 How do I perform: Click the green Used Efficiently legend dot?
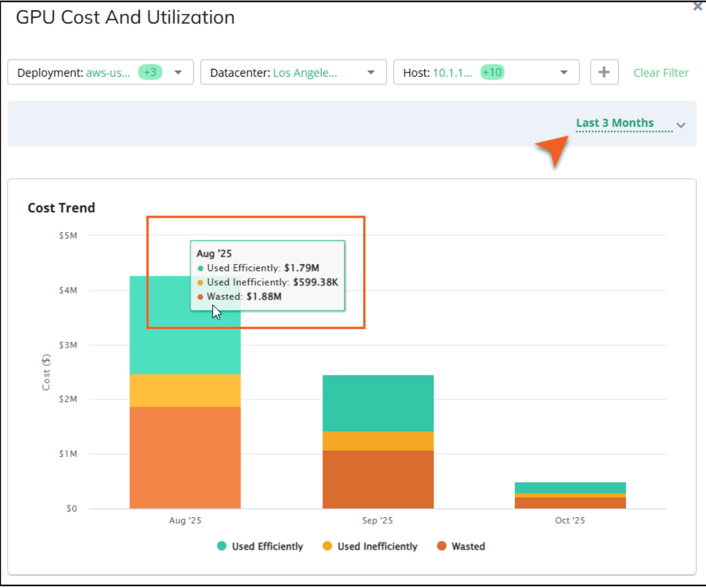tap(222, 546)
